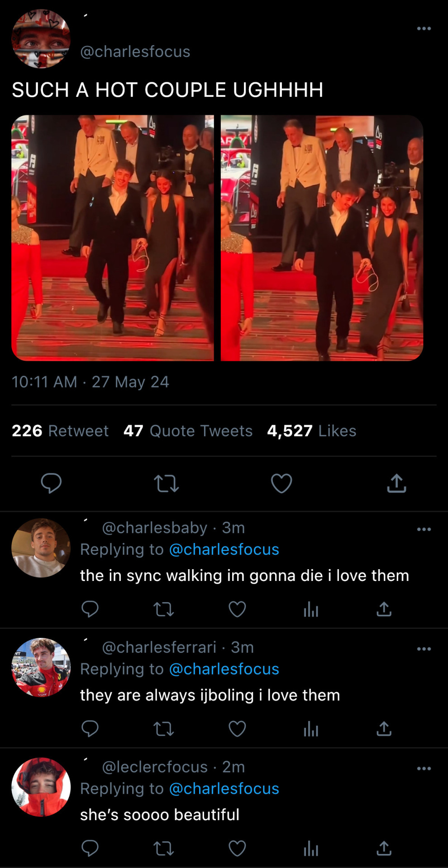Like the @charlesferrari reply
448x868 pixels.
tap(237, 729)
